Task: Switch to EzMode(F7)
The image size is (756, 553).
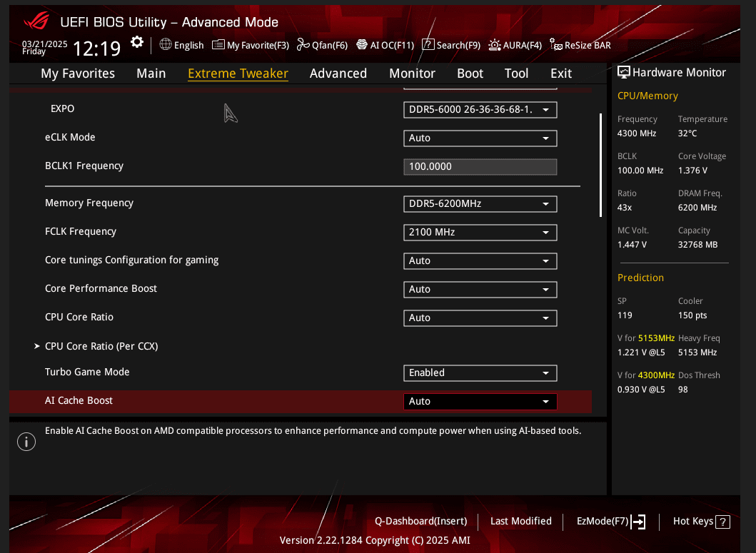Action: [611, 522]
